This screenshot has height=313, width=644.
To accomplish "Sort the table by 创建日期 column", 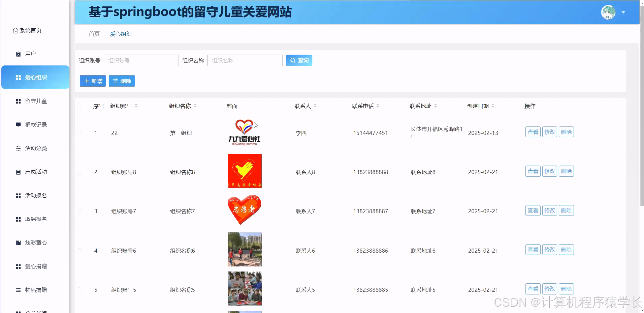I will (x=493, y=106).
